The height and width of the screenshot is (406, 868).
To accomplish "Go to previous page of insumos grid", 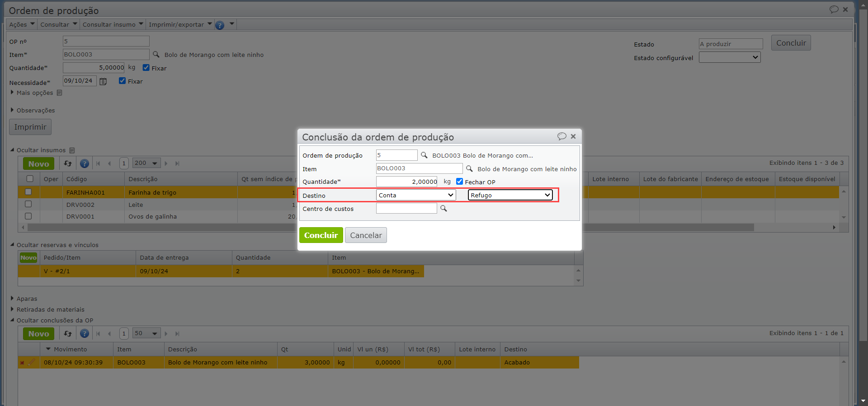I will [x=109, y=163].
